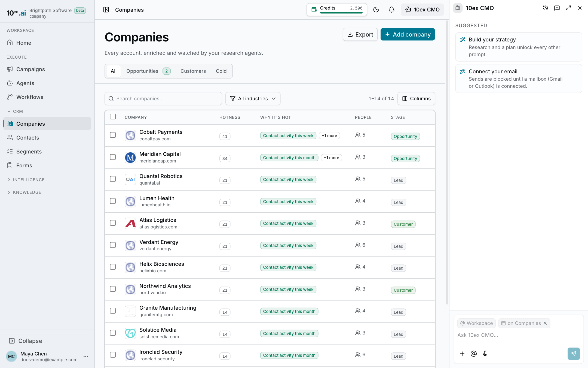This screenshot has height=368, width=588.
Task: Check the Meridian Capital row checkbox
Action: (x=113, y=157)
